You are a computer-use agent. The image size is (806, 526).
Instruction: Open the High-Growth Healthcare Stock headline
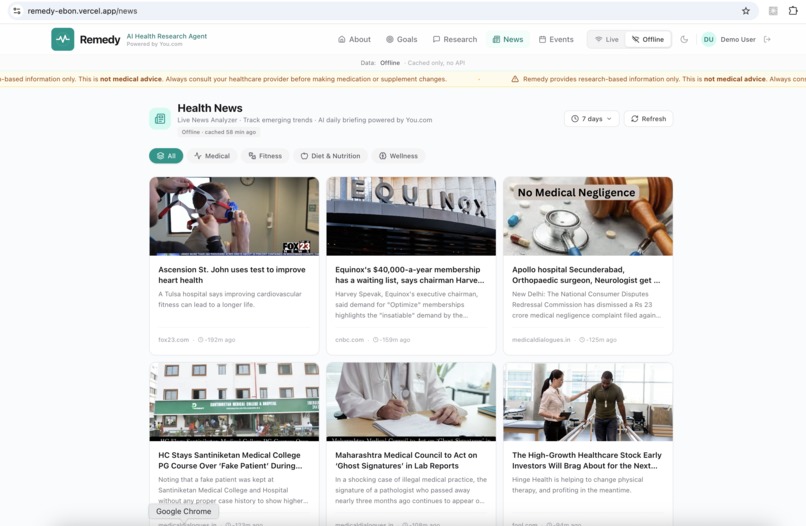(x=587, y=460)
